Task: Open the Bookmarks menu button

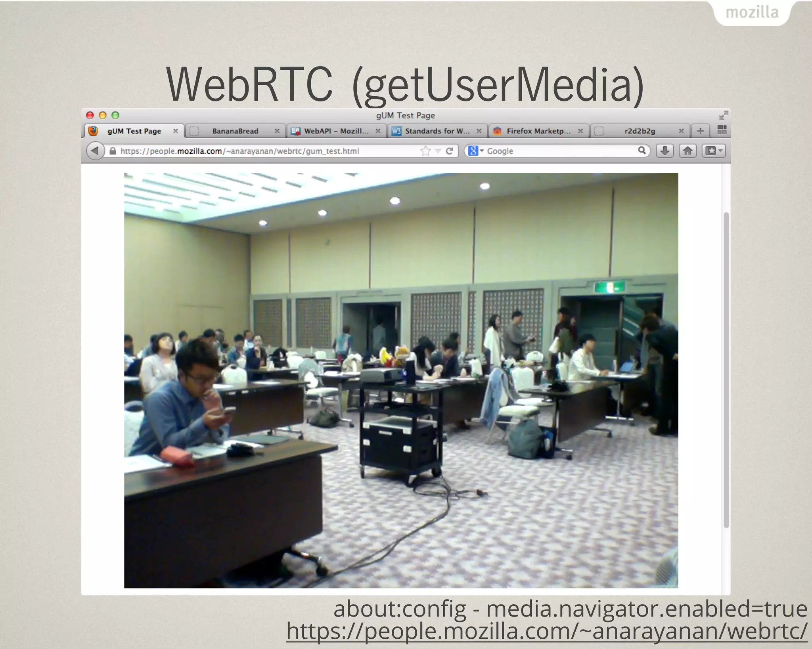Action: coord(714,151)
